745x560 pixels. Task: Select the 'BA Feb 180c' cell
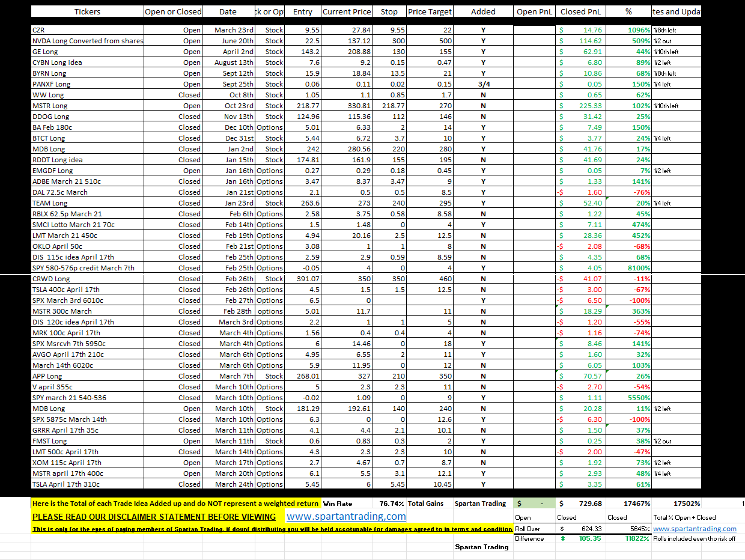point(88,127)
